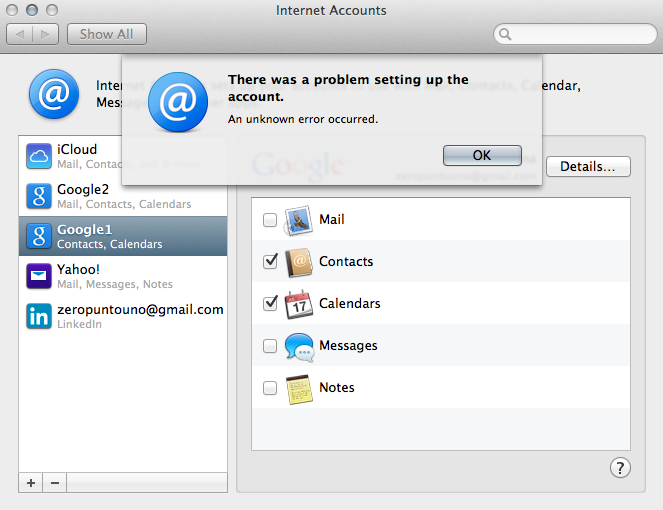
Task: Select the iCloud account icon
Action: pyautogui.click(x=39, y=156)
